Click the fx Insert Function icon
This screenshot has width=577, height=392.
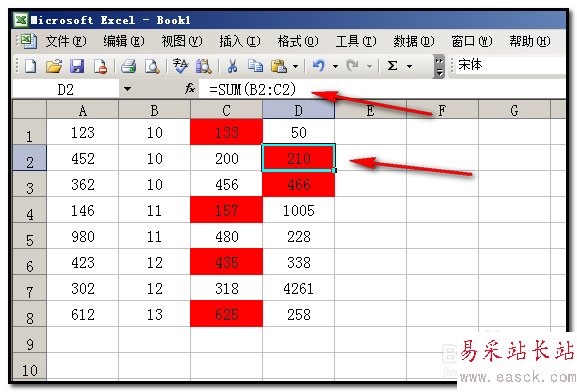[x=190, y=89]
